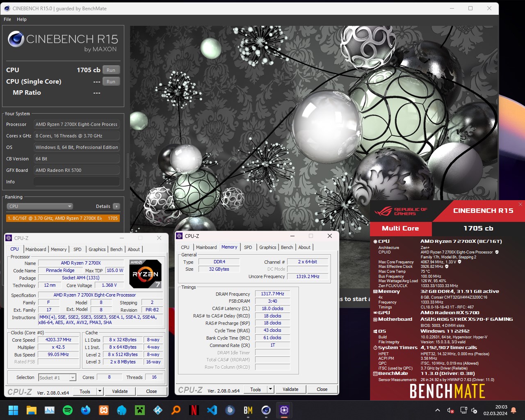Open SPD tab in left CPU-Z window
Screen dimensions: 525x420
tap(77, 249)
